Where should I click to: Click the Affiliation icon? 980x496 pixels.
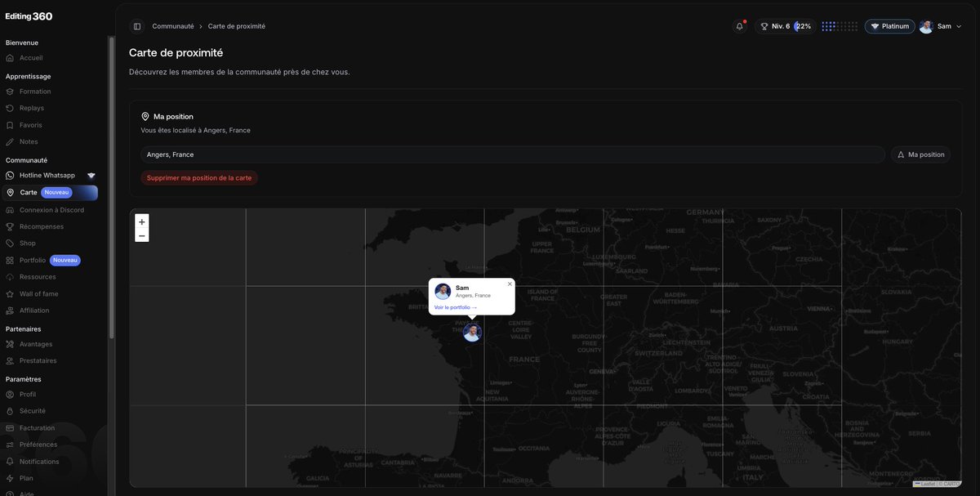tap(10, 311)
